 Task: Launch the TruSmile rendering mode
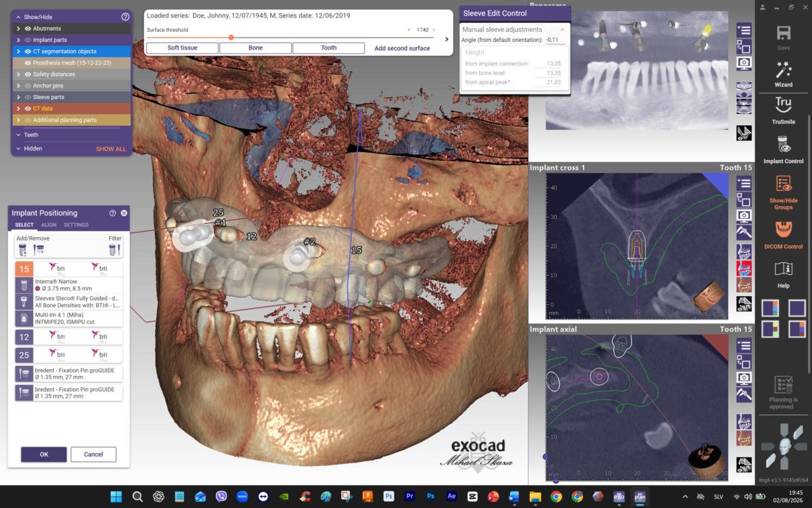pyautogui.click(x=783, y=109)
